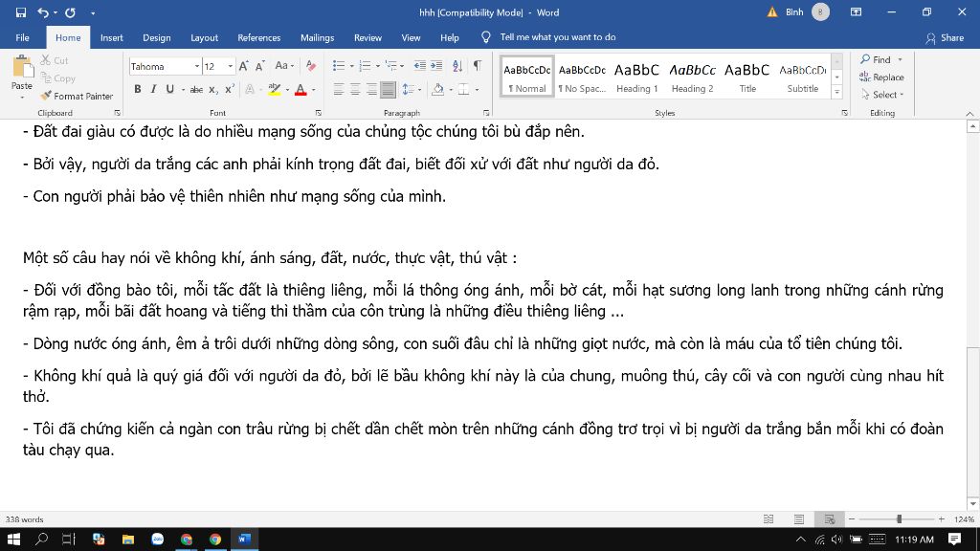Increase font size with the grow A icon
The image size is (980, 551).
click(x=244, y=66)
